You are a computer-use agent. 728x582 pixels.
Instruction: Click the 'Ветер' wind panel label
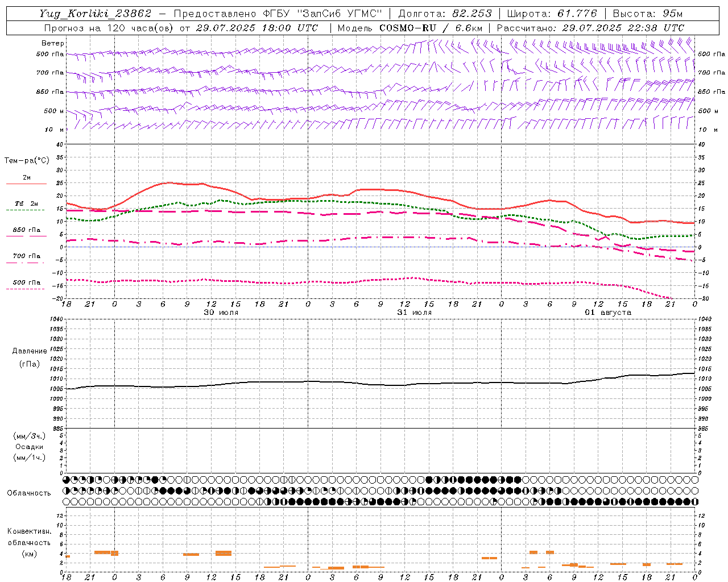point(53,43)
